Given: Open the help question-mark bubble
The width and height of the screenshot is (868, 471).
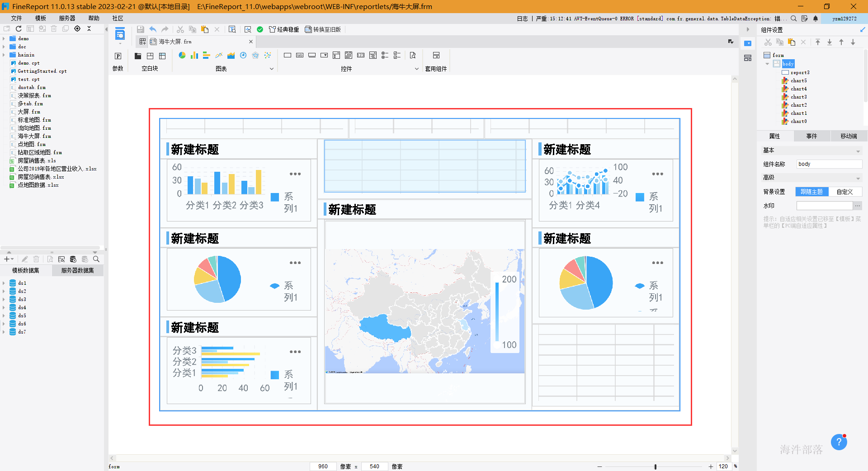Looking at the screenshot, I should click(839, 442).
